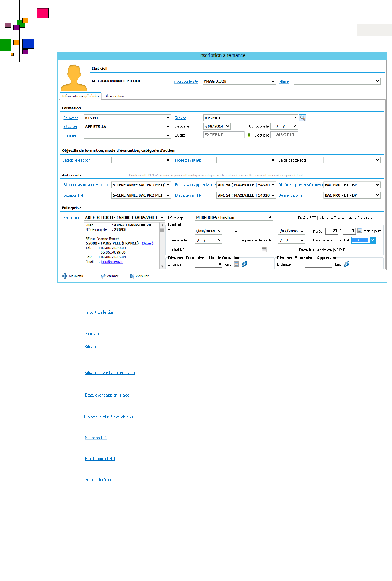This screenshot has height=581, width=392.
Task: Switch to the Observation tab
Action: pyautogui.click(x=114, y=96)
